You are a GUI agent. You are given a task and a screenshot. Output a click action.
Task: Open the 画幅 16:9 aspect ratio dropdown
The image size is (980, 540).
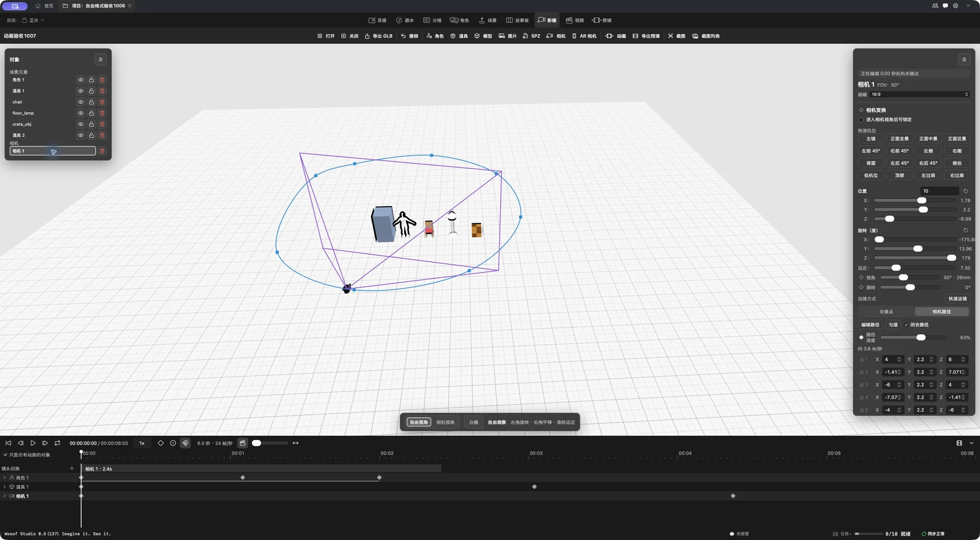(x=919, y=94)
